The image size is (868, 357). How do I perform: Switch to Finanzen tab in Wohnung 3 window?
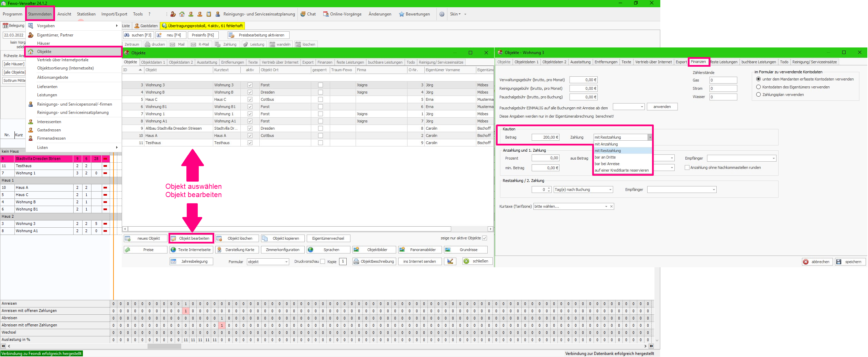(698, 62)
